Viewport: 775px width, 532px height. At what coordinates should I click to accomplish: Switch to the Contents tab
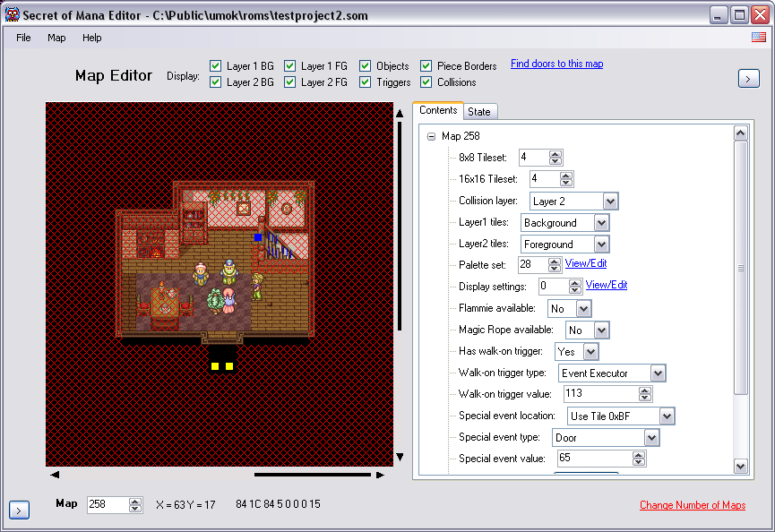point(438,110)
